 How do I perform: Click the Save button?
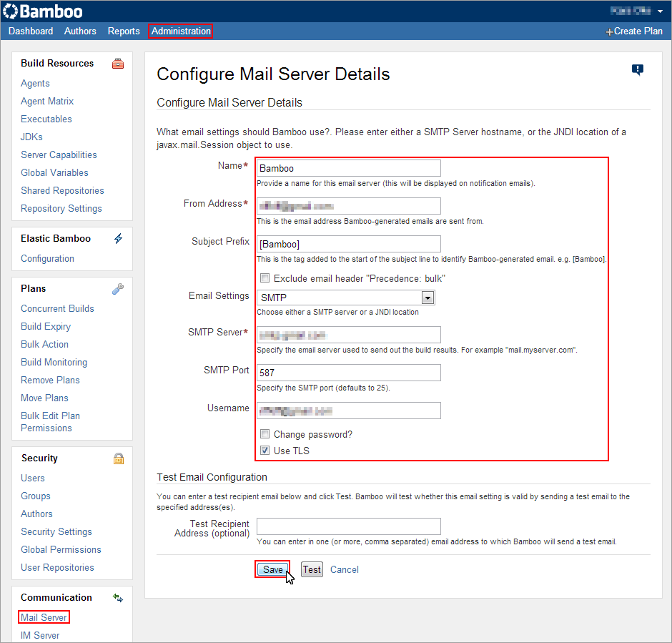point(272,570)
